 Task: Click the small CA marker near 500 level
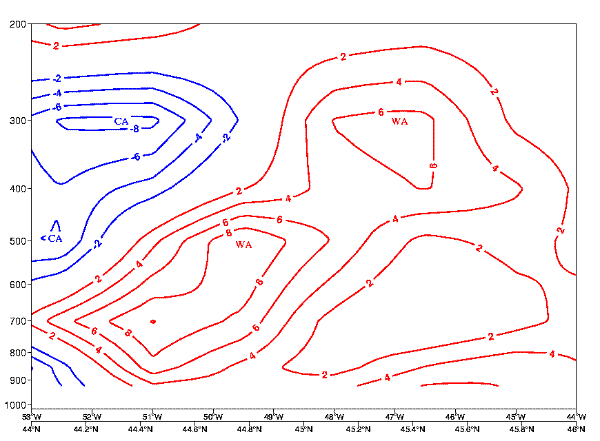click(x=55, y=239)
